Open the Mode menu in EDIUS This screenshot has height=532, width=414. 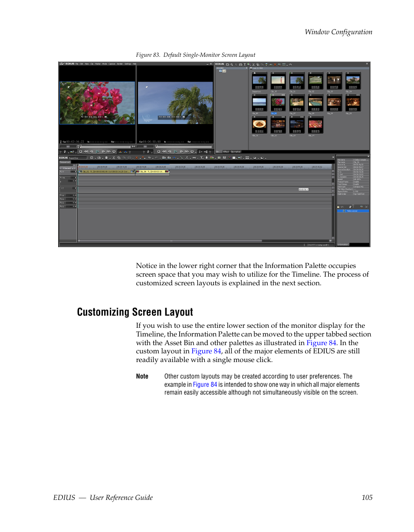click(x=105, y=64)
